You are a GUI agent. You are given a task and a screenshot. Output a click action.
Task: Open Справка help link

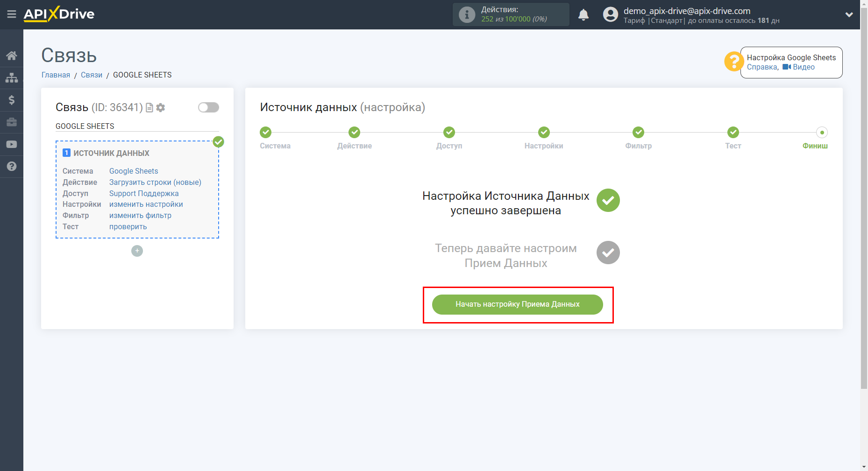click(x=762, y=67)
